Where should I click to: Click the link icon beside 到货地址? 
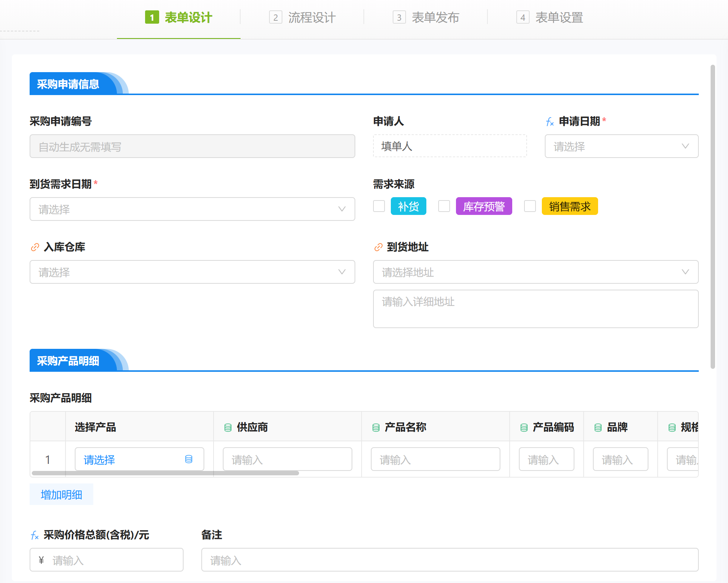378,247
